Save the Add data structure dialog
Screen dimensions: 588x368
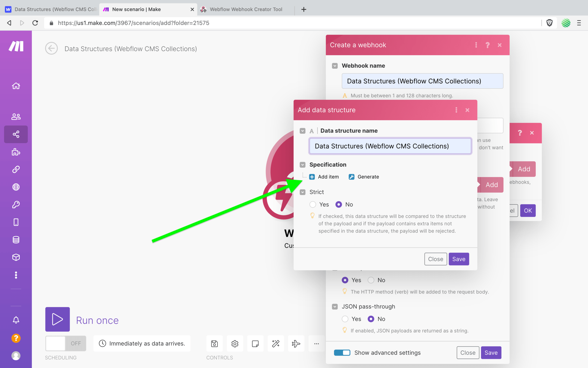coord(459,259)
